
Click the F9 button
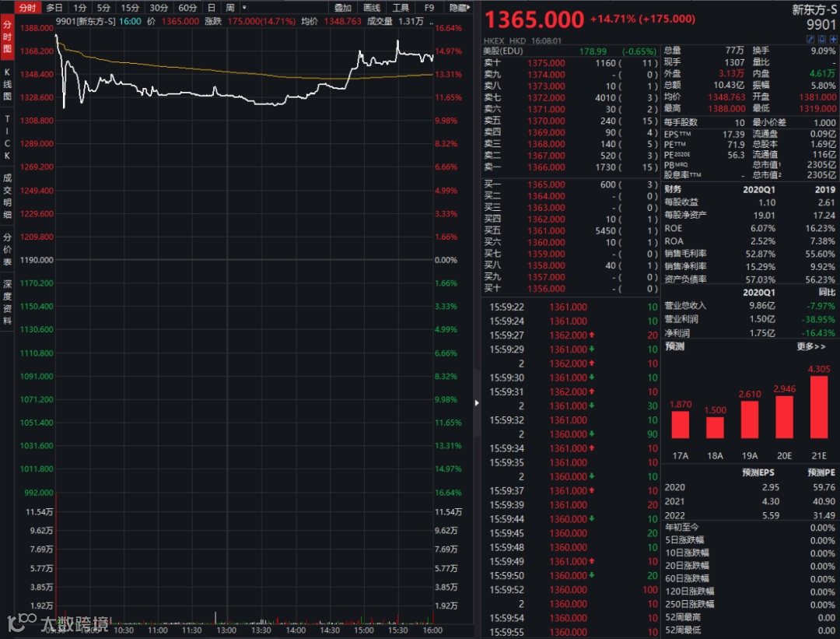tap(429, 8)
